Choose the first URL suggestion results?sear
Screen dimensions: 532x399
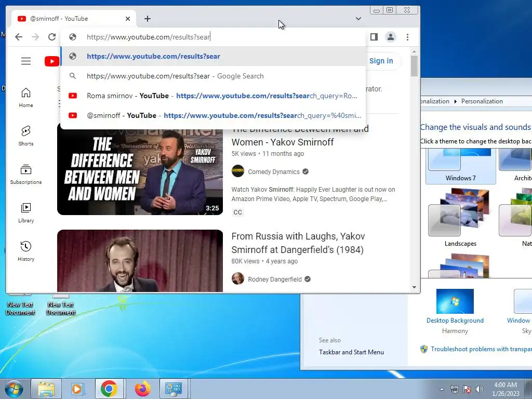[213, 56]
